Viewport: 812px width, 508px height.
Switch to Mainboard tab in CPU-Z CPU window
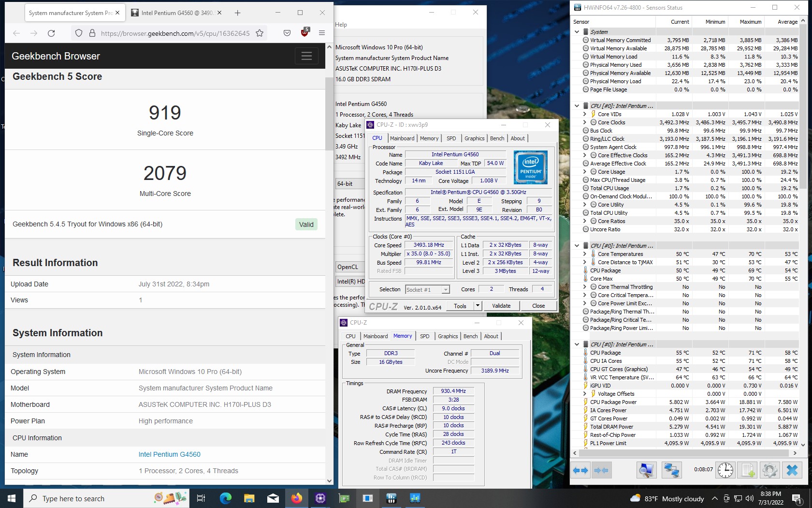click(x=402, y=138)
